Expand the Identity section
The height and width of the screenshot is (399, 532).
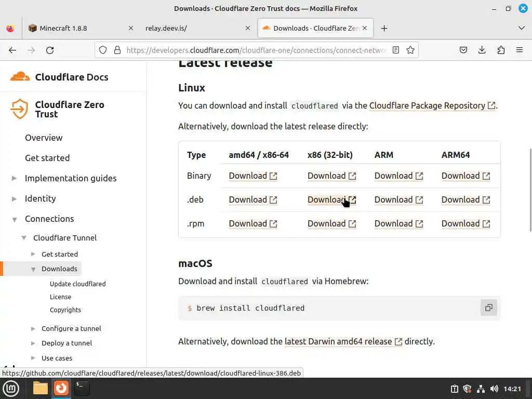pos(14,199)
